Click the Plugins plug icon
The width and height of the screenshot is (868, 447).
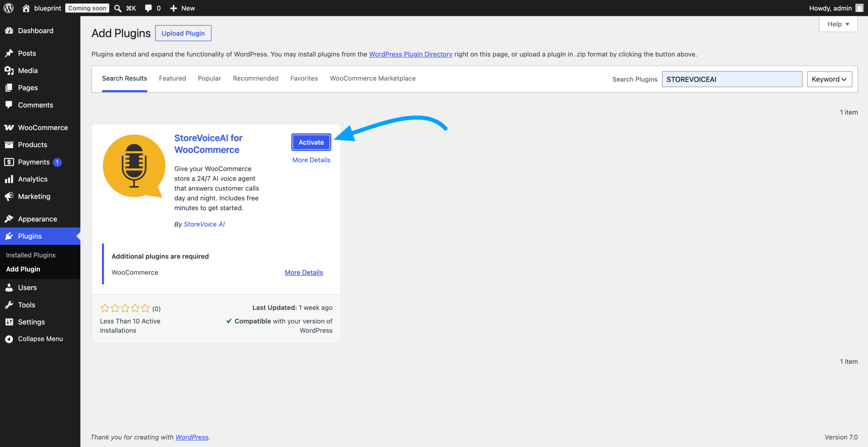(x=9, y=236)
